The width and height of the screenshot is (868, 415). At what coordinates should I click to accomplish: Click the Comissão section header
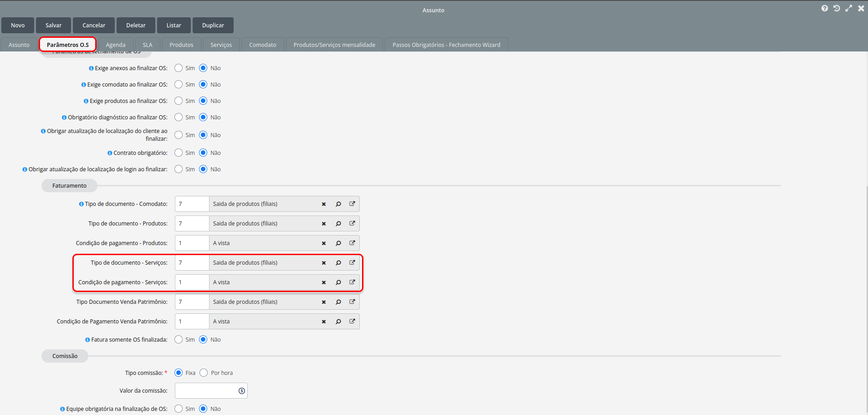[65, 356]
